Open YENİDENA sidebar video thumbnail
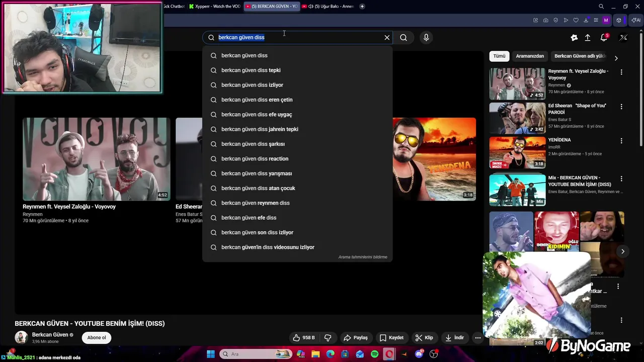 tap(517, 152)
